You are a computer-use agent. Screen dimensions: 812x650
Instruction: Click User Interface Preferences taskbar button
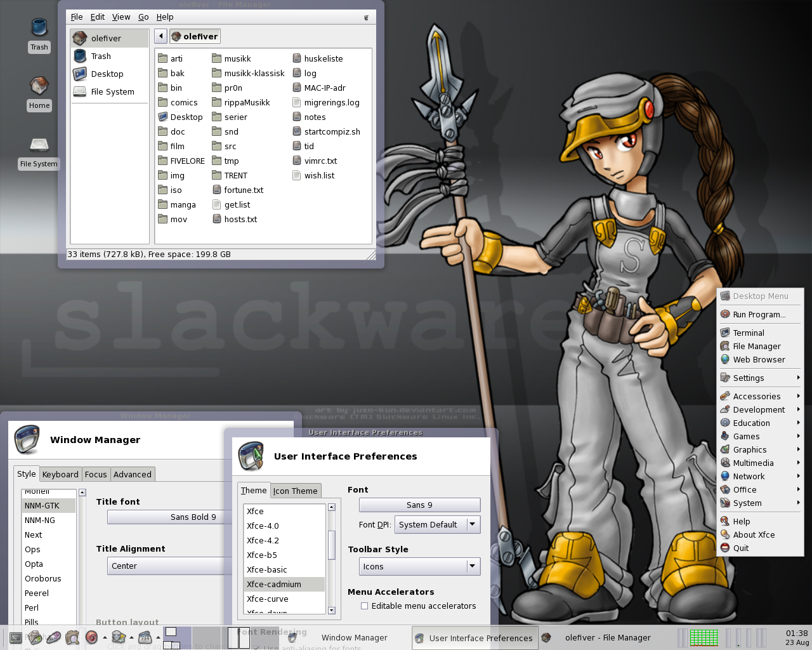click(x=475, y=638)
